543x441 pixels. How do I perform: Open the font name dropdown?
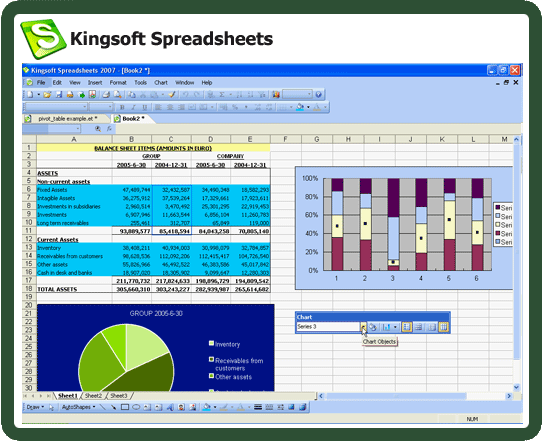click(84, 107)
